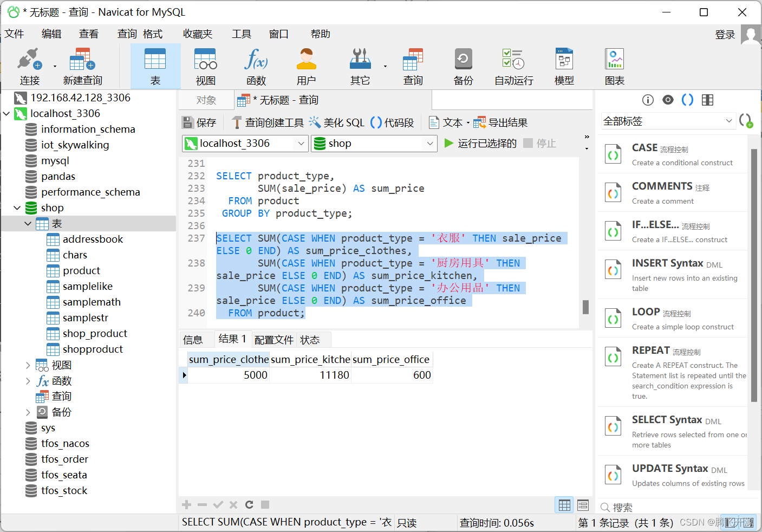The height and width of the screenshot is (532, 762).
Task: Select the code snippet parentheses panel icon
Action: pyautogui.click(x=687, y=100)
